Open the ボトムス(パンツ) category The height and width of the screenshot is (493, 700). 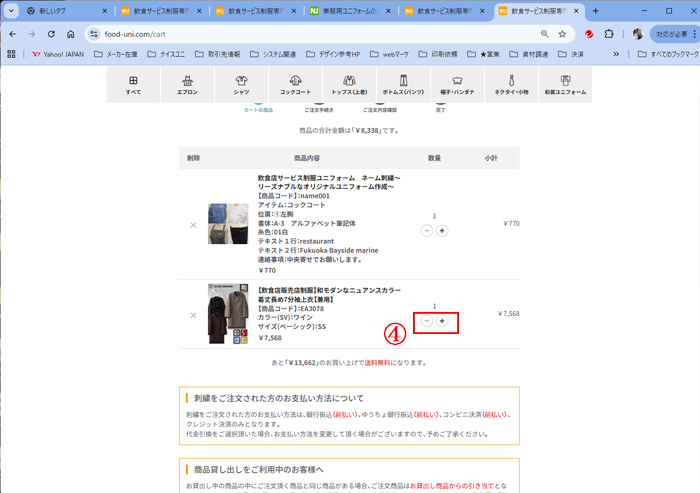(403, 85)
